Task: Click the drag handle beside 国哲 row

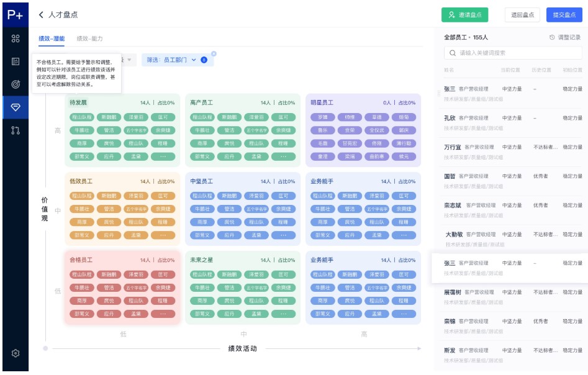Action: (440, 176)
